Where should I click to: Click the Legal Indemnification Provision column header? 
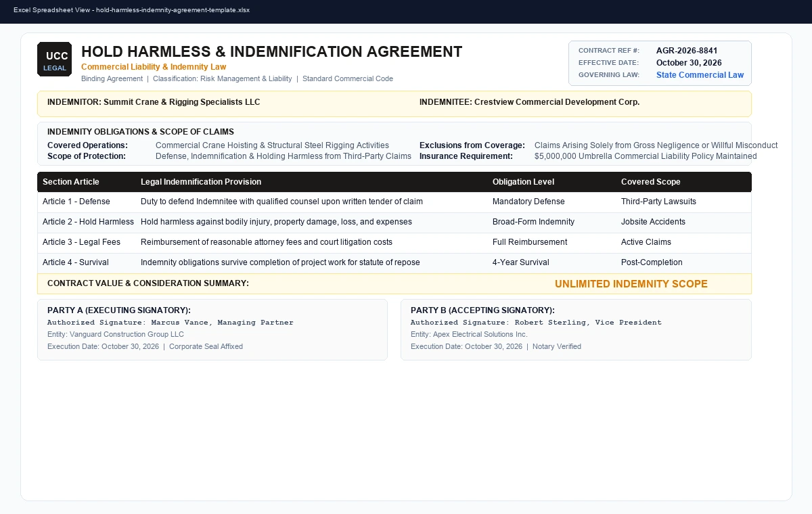(200, 182)
